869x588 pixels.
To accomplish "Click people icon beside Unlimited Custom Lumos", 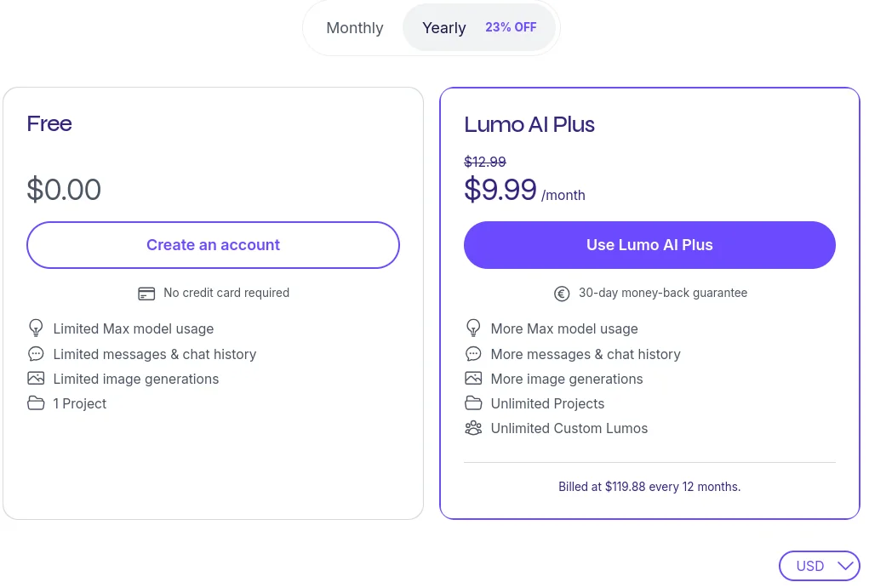I will pos(473,428).
